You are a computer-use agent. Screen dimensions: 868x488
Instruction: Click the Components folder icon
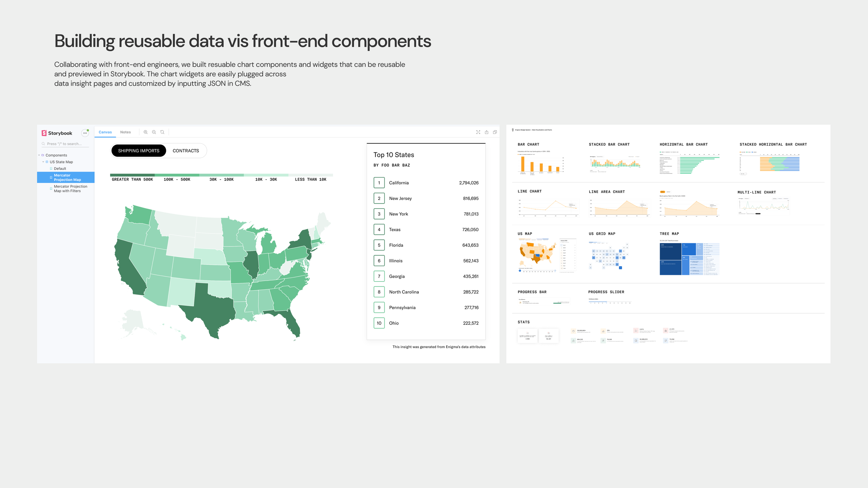coord(43,155)
